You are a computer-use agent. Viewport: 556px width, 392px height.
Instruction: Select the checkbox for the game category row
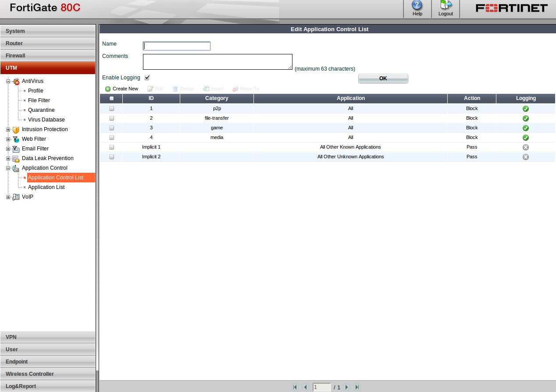[111, 128]
